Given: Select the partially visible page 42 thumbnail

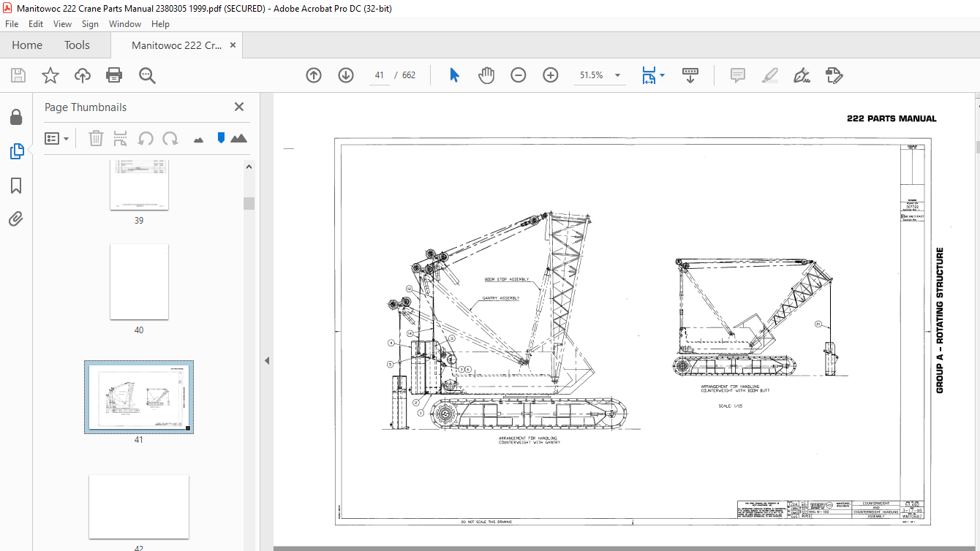Looking at the screenshot, I should pos(139,508).
